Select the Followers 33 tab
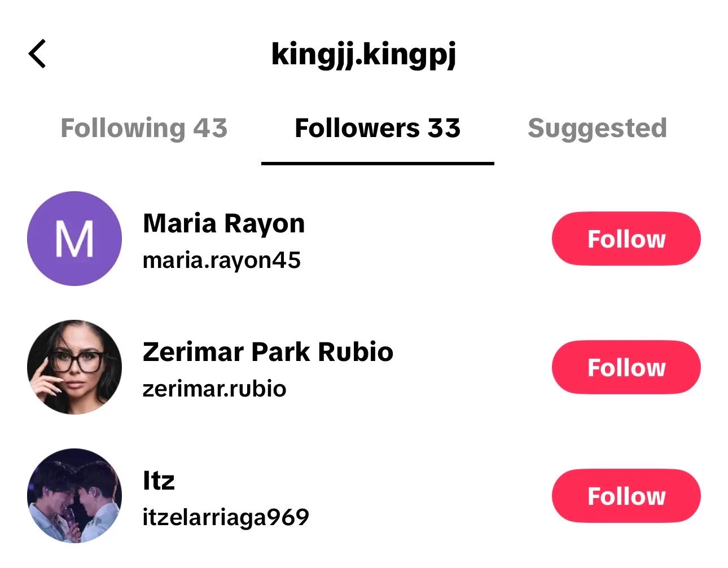Image resolution: width=728 pixels, height=568 pixels. [x=378, y=129]
